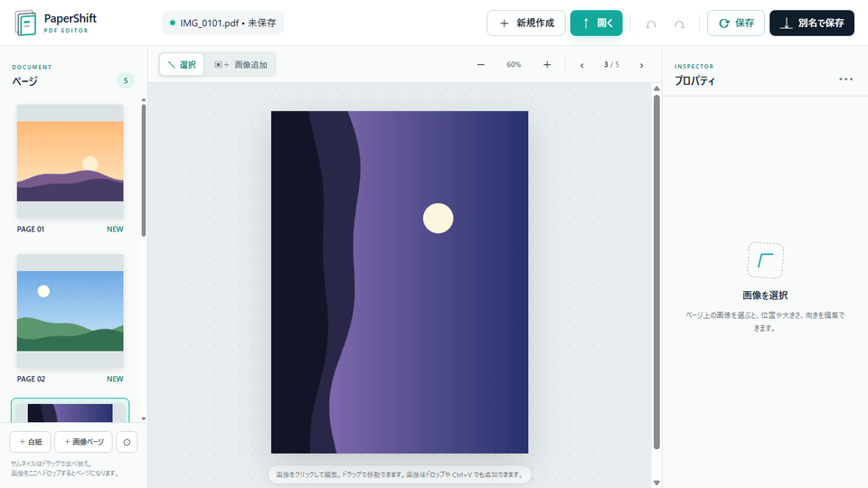Create a new document with 新規作成
The width and height of the screenshot is (868, 488).
[x=526, y=23]
